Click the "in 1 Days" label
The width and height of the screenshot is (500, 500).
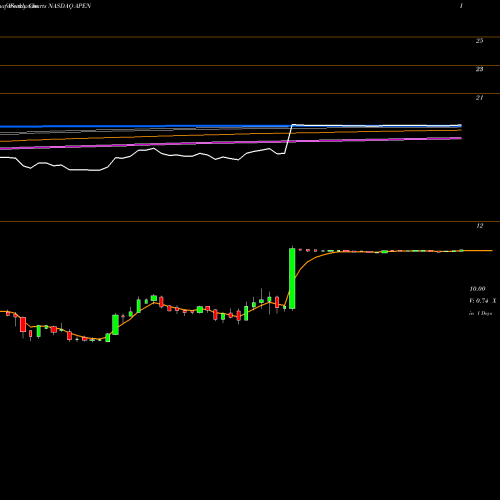click(x=480, y=313)
